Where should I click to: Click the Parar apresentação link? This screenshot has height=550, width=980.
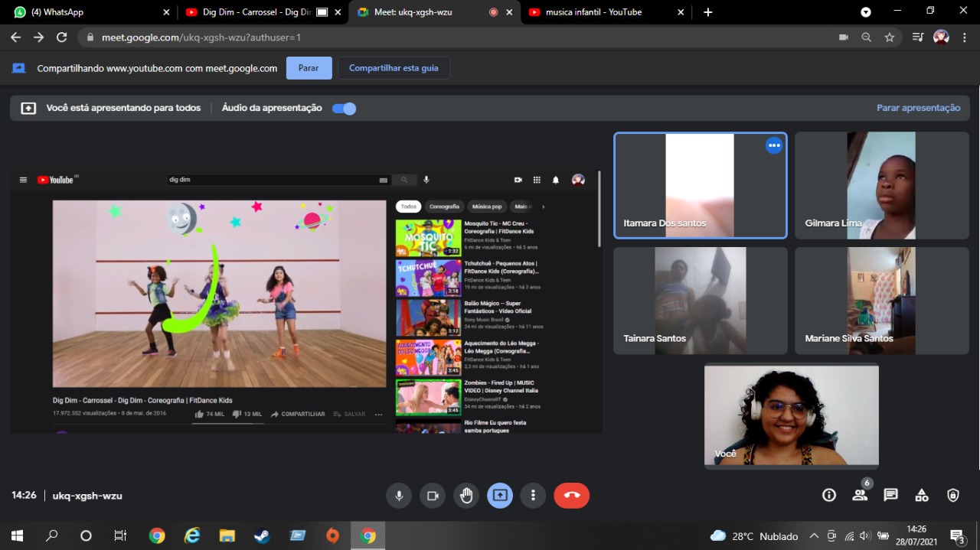918,108
